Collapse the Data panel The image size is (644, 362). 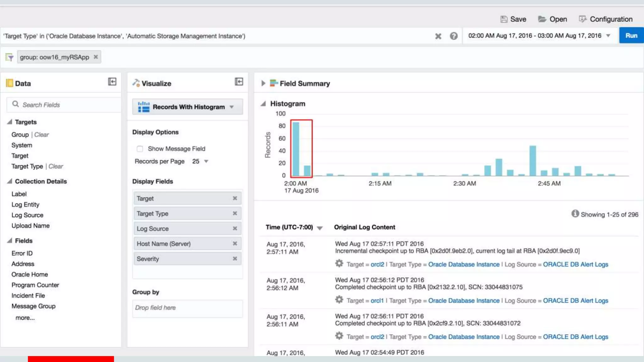tap(112, 82)
